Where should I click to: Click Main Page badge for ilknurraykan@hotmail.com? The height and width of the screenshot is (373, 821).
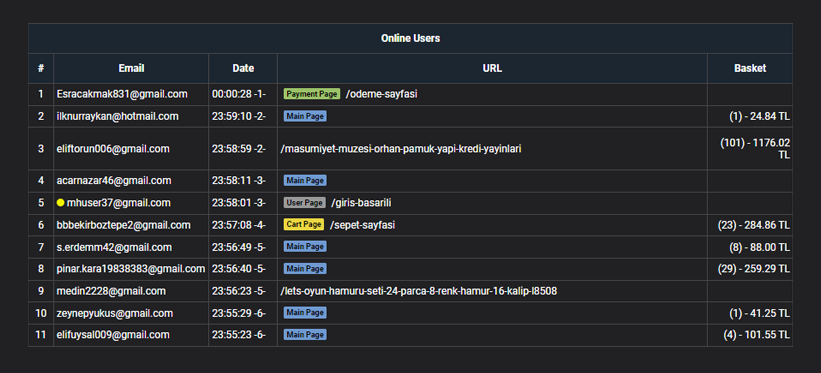point(305,116)
